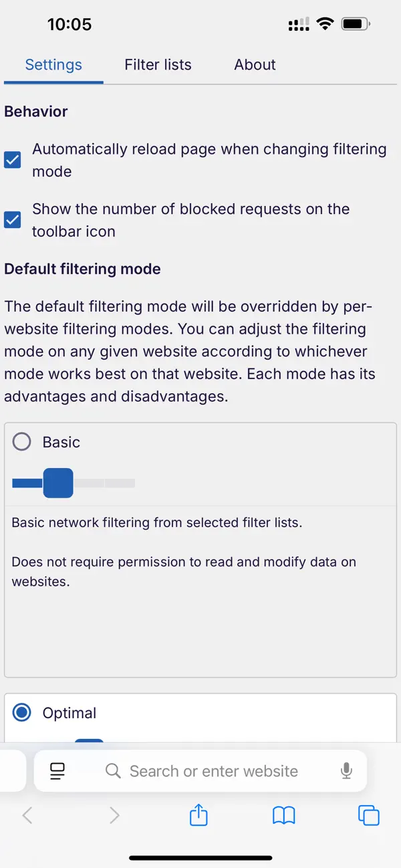Screen dimensions: 401x868
Task: Switch to the Filter lists tab
Action: [x=158, y=65]
